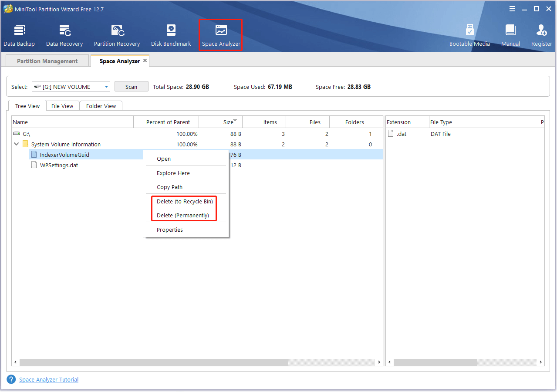Click the G:\ drive icon in the tree
This screenshot has width=557, height=392.
(x=17, y=134)
